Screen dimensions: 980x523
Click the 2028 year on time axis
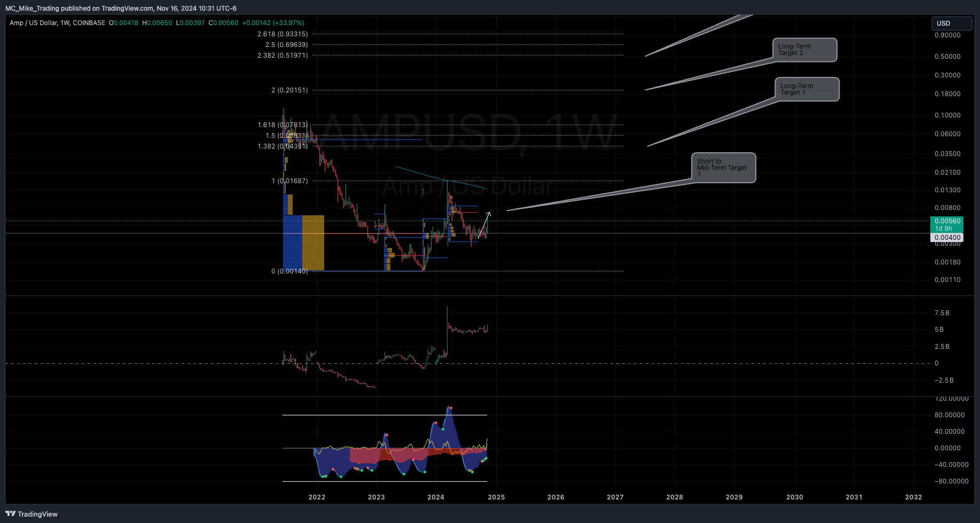point(675,497)
